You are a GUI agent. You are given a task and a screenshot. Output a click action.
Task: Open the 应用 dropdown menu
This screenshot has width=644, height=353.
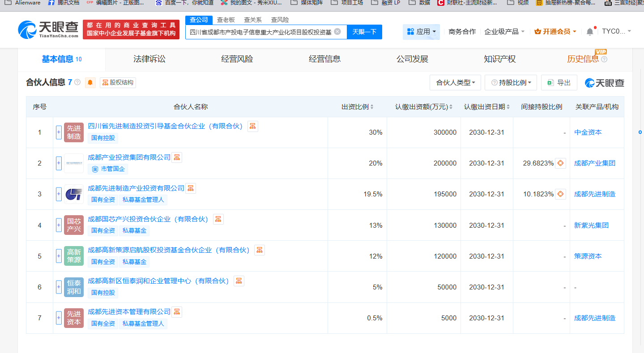[421, 32]
